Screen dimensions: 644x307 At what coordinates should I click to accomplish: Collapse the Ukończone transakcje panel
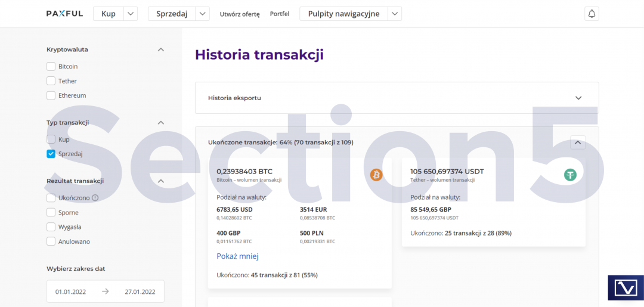577,142
